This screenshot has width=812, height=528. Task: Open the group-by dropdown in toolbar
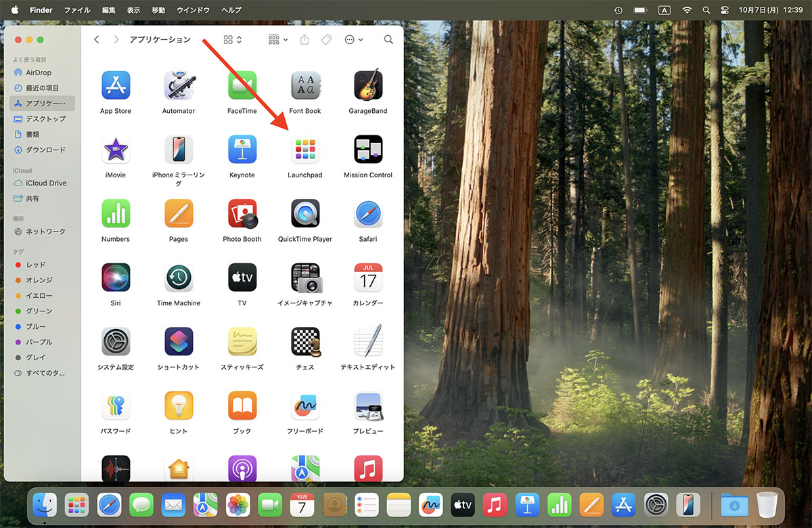(278, 40)
